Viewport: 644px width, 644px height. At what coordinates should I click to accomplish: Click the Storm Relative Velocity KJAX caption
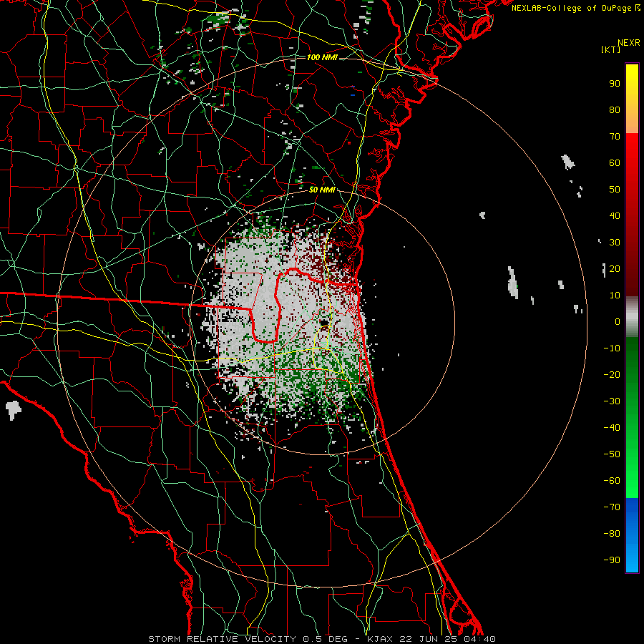(x=322, y=639)
